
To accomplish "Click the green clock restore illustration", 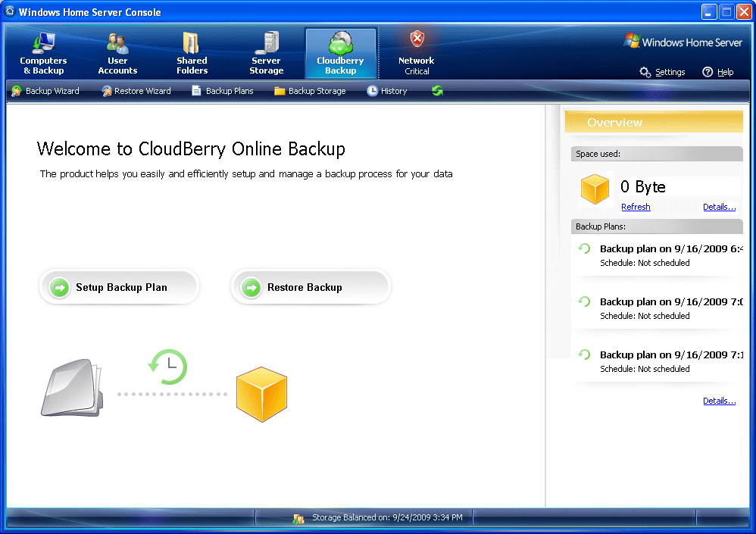I will 167,367.
